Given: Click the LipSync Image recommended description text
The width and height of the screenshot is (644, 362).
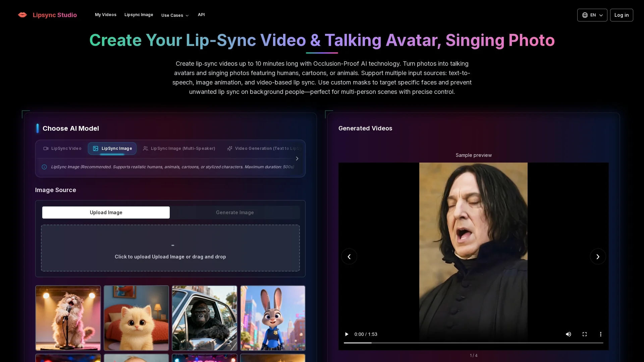Looking at the screenshot, I should 172,167.
